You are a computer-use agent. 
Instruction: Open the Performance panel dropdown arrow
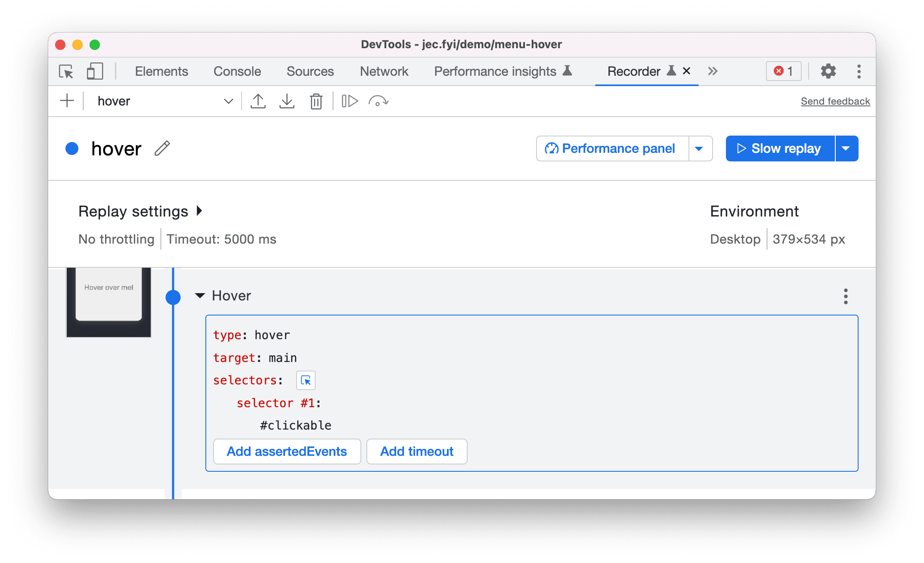click(701, 148)
